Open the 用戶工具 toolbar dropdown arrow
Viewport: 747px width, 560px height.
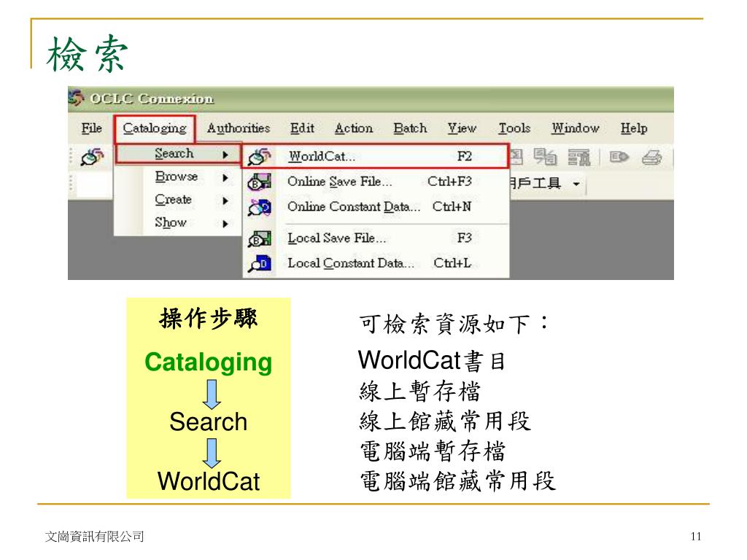(576, 184)
